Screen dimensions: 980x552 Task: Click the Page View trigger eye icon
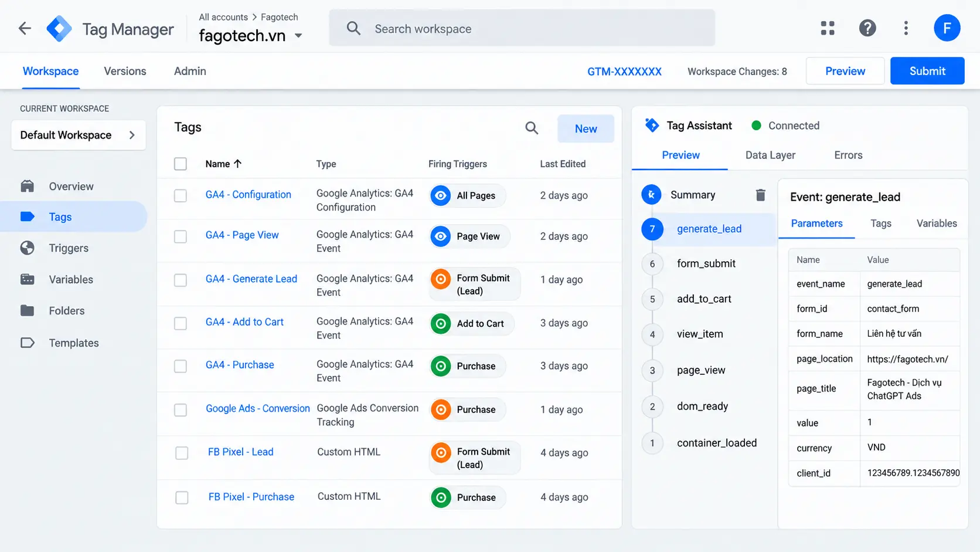pos(441,236)
